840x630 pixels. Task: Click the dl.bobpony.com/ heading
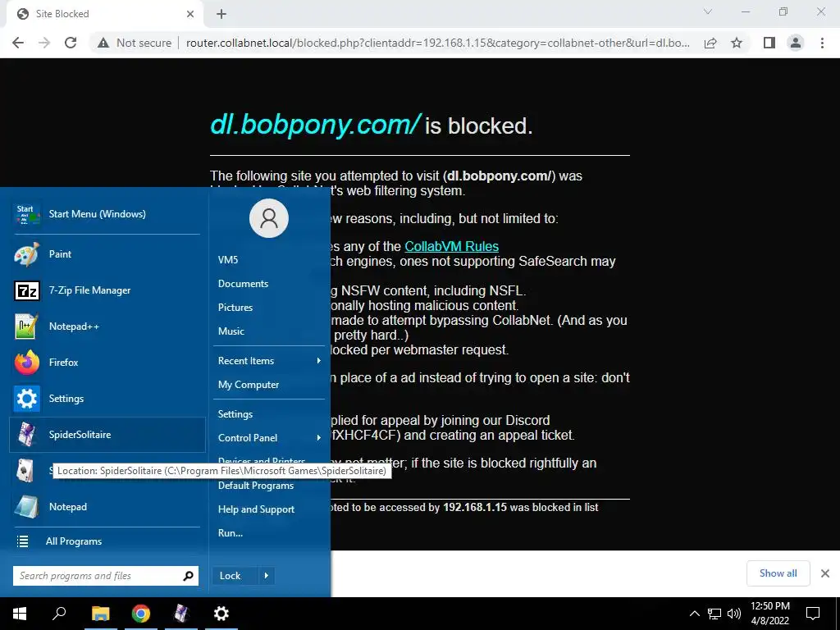(x=316, y=125)
